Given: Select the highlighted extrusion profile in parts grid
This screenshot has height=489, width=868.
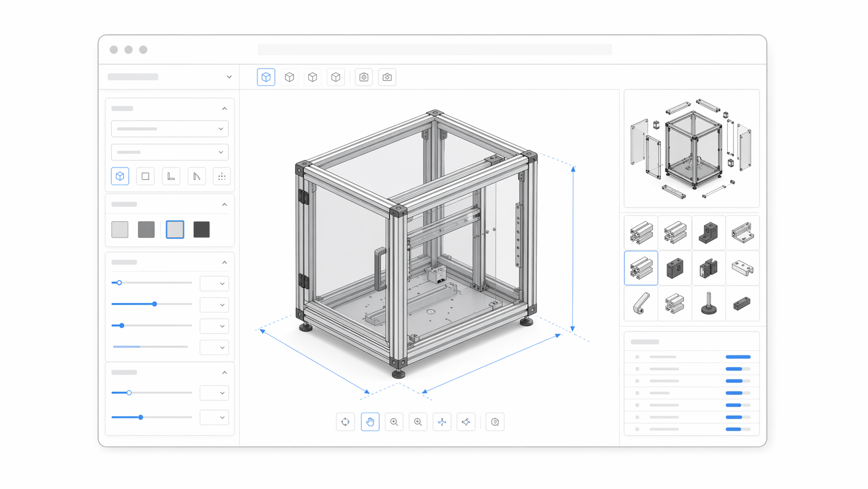Looking at the screenshot, I should coord(641,268).
